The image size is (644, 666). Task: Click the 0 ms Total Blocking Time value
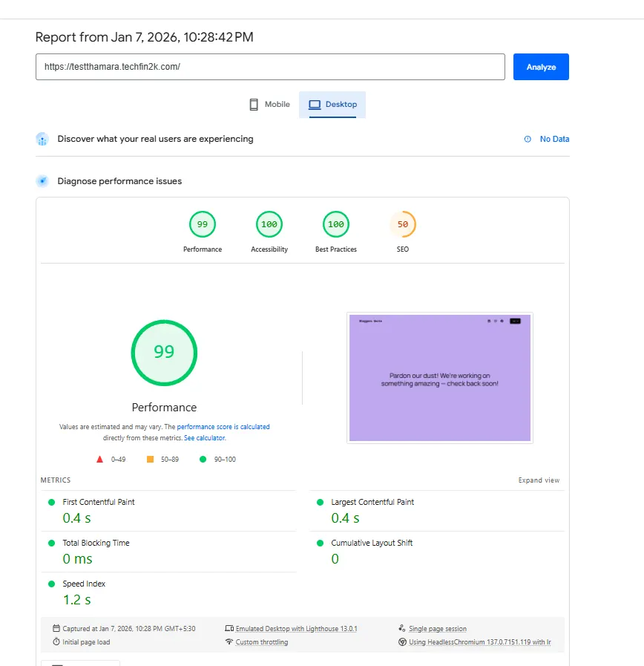77,559
